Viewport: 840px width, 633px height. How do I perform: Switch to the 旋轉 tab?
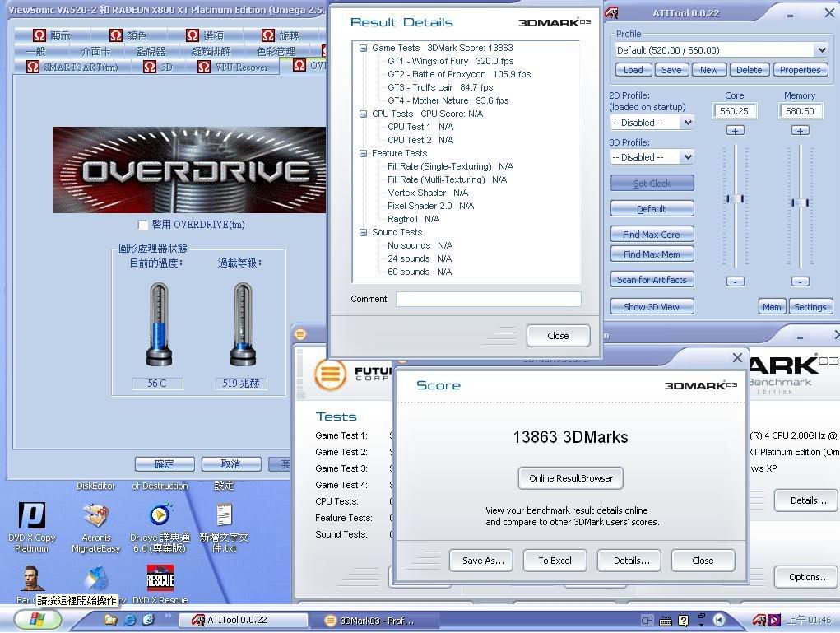click(x=281, y=35)
